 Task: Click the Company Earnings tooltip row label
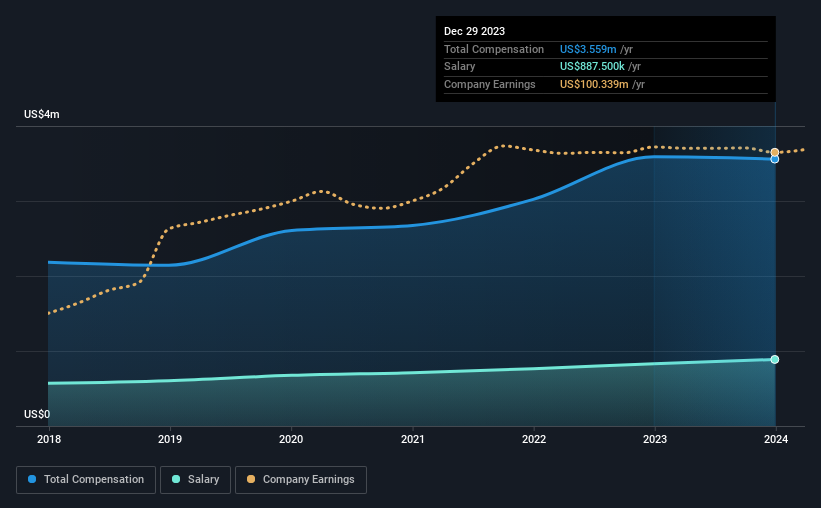[x=490, y=84]
